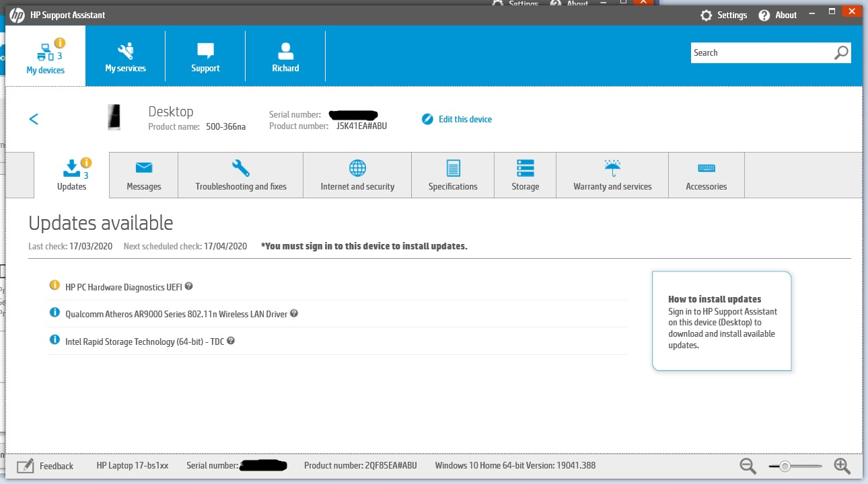Click the HP PC Hardware Diagnostics UEFI update
Screen dimensions: 868x484
pyautogui.click(x=124, y=287)
